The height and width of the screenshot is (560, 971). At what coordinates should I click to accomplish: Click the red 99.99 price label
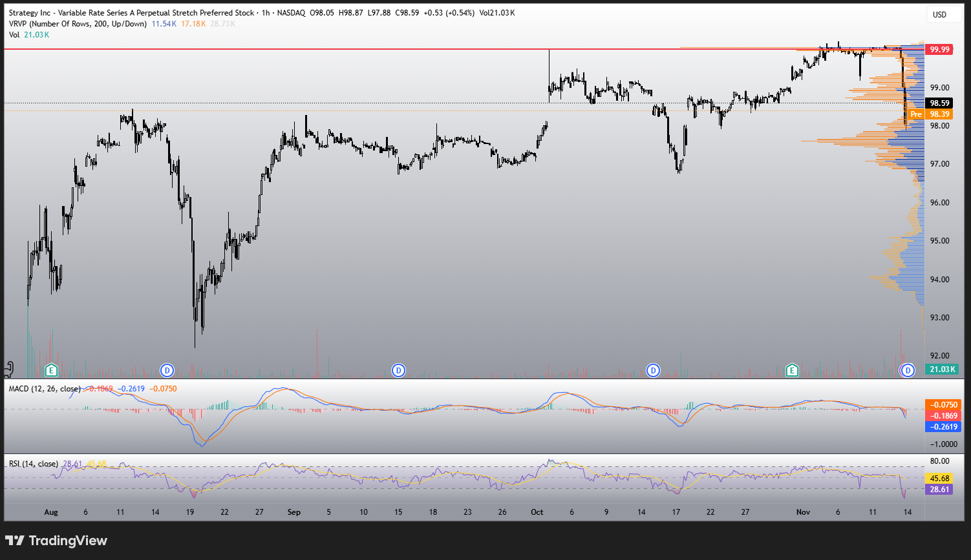(939, 50)
